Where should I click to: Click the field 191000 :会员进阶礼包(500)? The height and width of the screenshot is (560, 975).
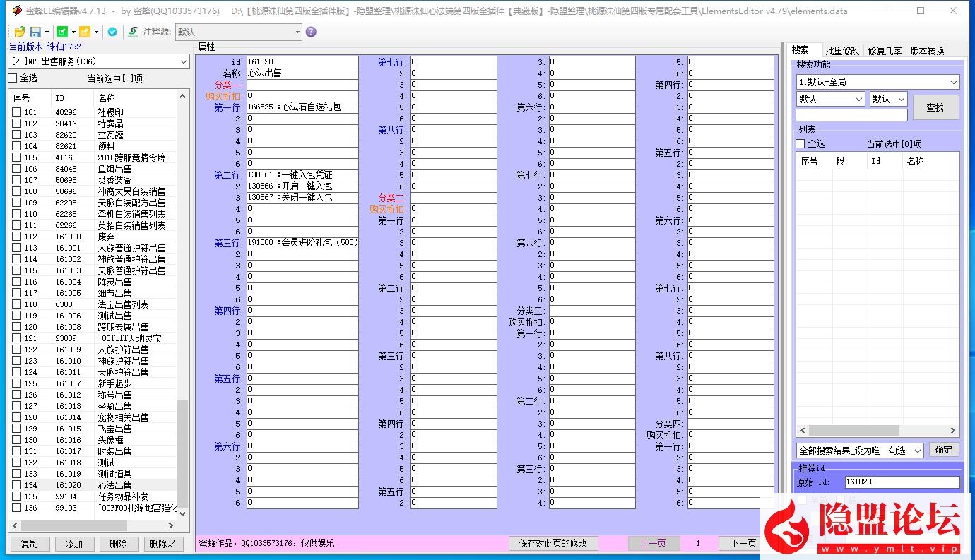(302, 243)
